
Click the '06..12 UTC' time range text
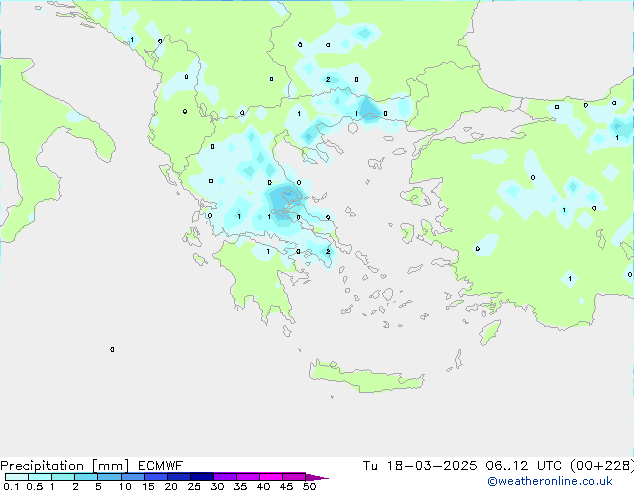(x=524, y=466)
